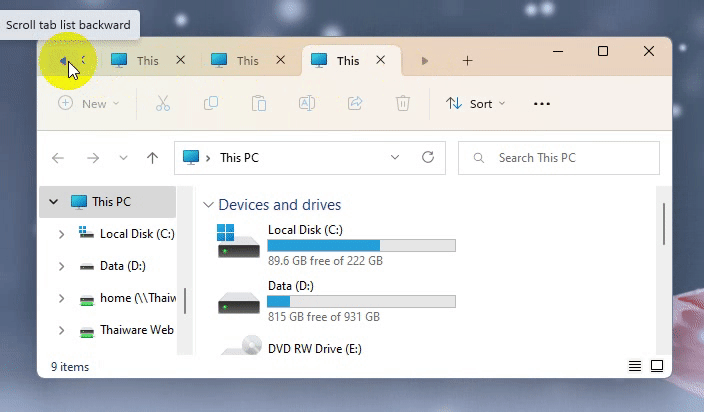704x412 pixels.
Task: Click the Local Disk (C:) usage bar
Action: point(361,245)
